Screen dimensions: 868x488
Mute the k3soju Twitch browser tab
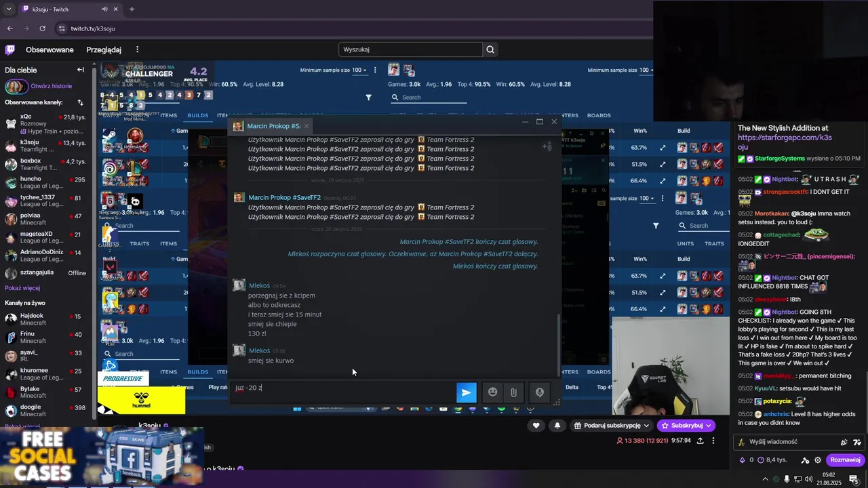point(104,9)
